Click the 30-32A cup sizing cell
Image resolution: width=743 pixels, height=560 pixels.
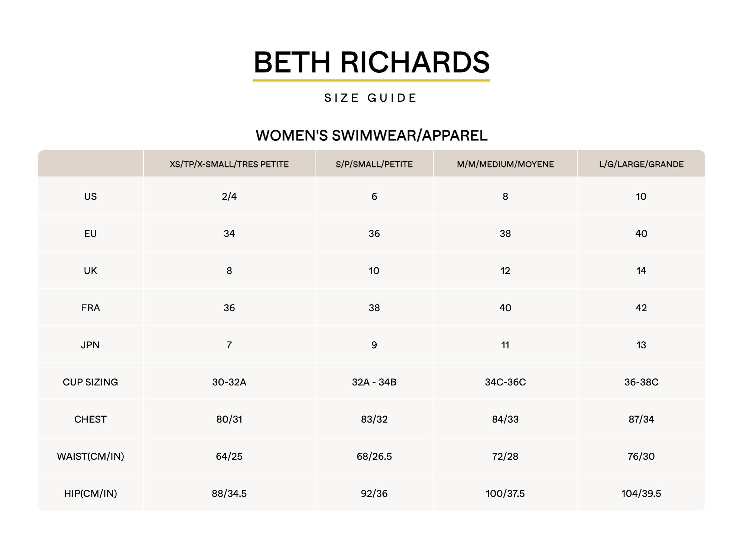pyautogui.click(x=229, y=382)
